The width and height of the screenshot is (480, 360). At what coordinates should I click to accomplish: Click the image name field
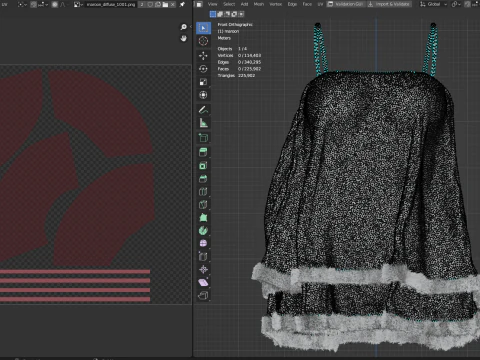click(111, 4)
